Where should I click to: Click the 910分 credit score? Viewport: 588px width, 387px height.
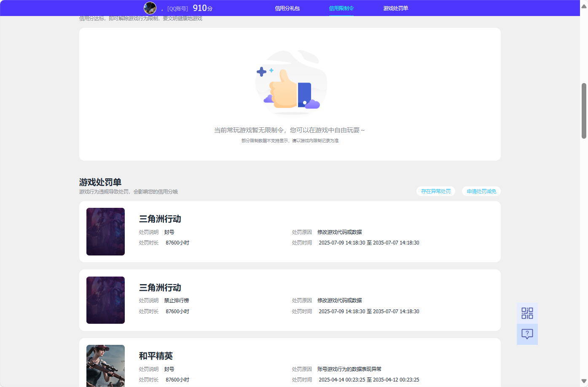[x=202, y=8]
